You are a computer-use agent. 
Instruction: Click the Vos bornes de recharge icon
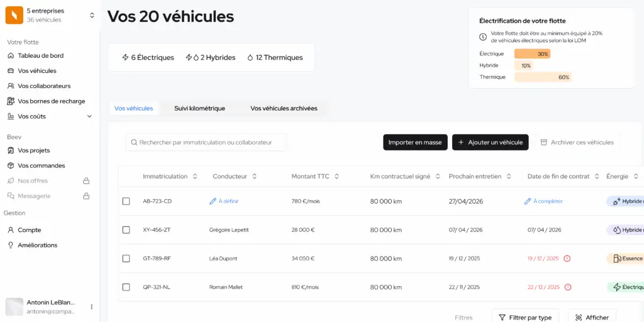click(11, 101)
